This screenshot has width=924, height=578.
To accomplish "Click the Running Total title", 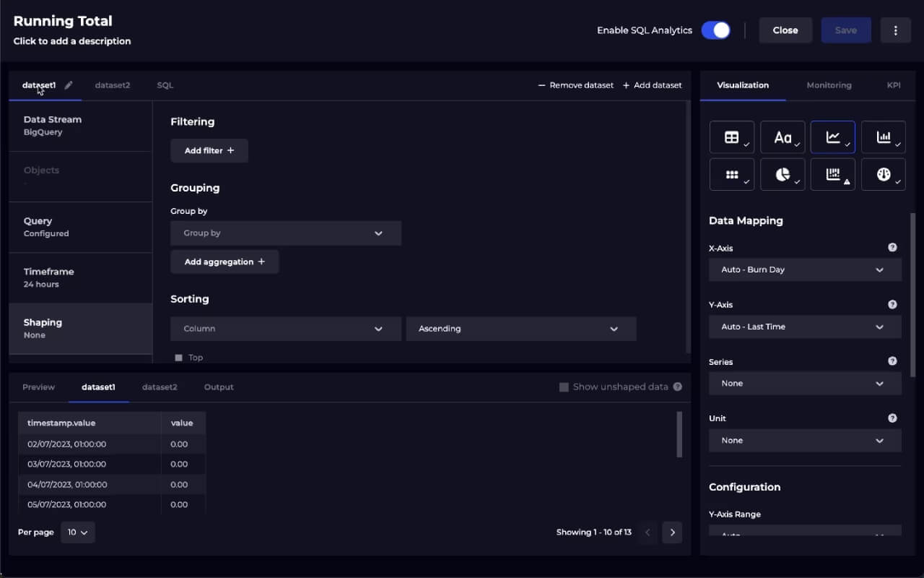I will [x=63, y=21].
